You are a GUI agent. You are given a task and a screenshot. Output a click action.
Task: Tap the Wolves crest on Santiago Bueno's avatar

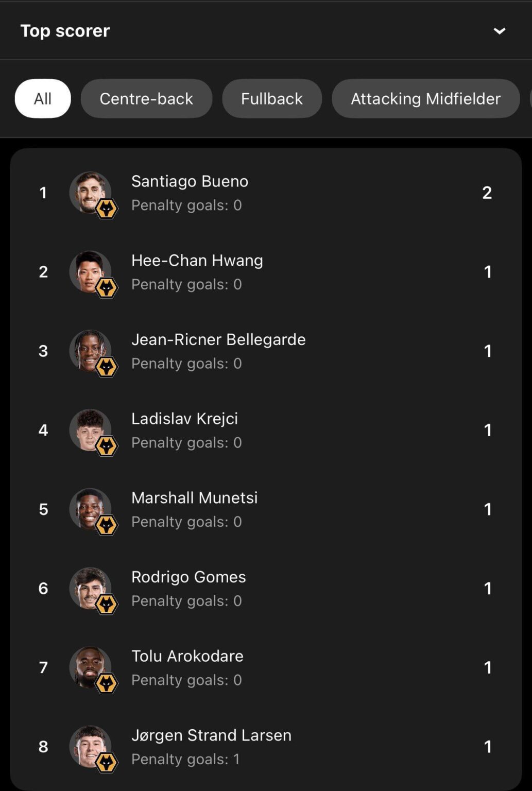click(x=107, y=209)
